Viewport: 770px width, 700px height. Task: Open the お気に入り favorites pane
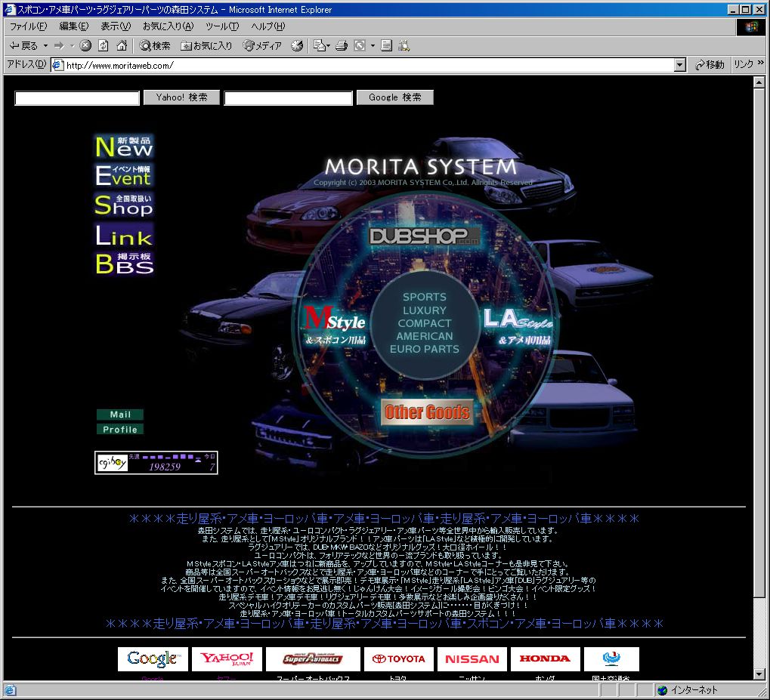tap(206, 45)
